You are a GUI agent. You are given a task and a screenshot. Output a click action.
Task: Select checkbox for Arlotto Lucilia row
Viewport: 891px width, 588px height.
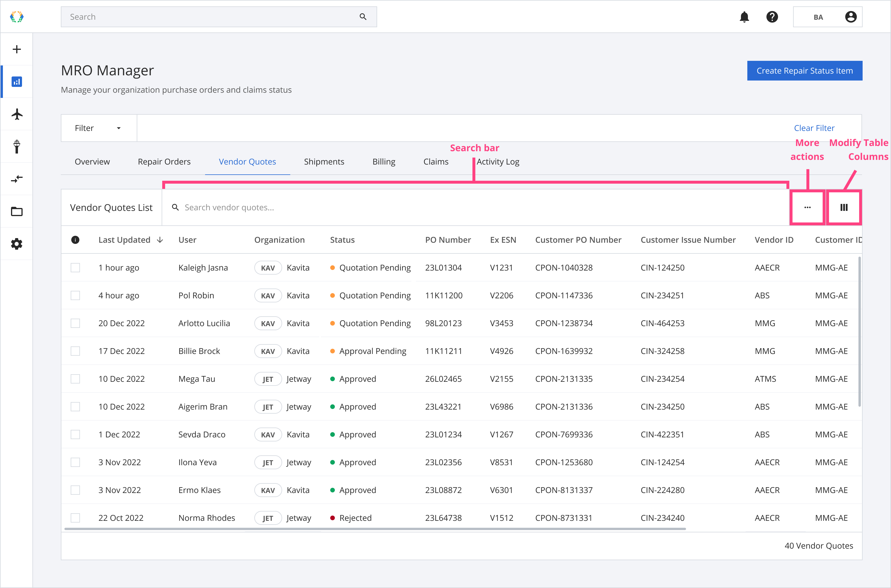tap(75, 323)
